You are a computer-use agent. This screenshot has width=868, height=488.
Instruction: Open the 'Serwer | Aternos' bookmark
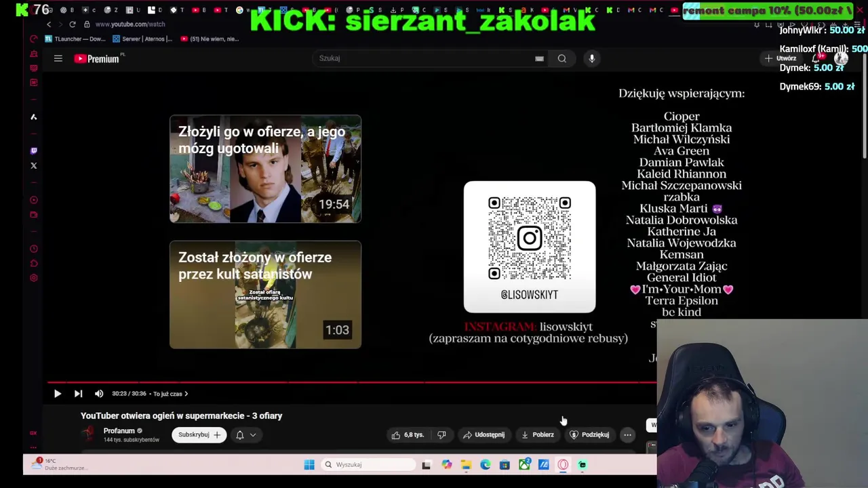tap(142, 39)
